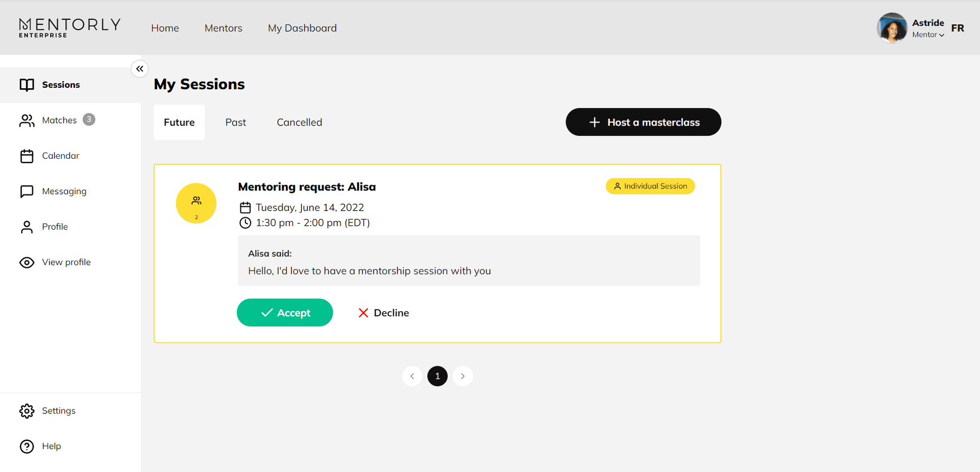
Task: Select the Profile person icon
Action: pyautogui.click(x=27, y=227)
